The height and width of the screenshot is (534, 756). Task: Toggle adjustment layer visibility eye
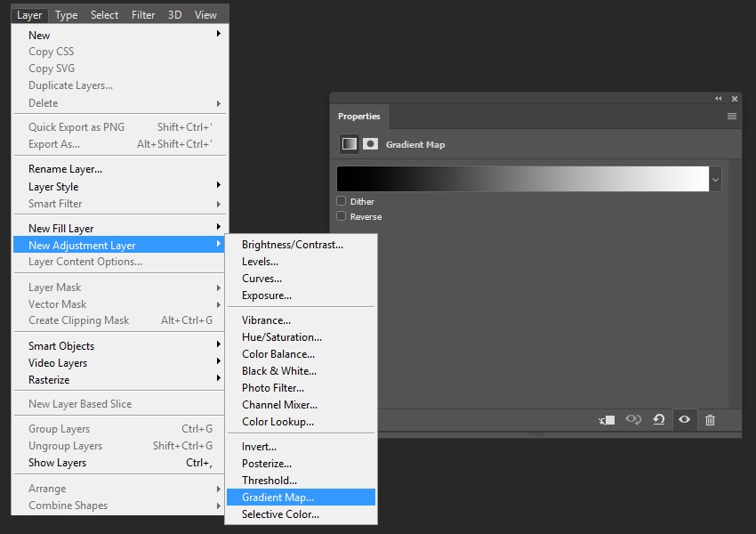click(684, 420)
